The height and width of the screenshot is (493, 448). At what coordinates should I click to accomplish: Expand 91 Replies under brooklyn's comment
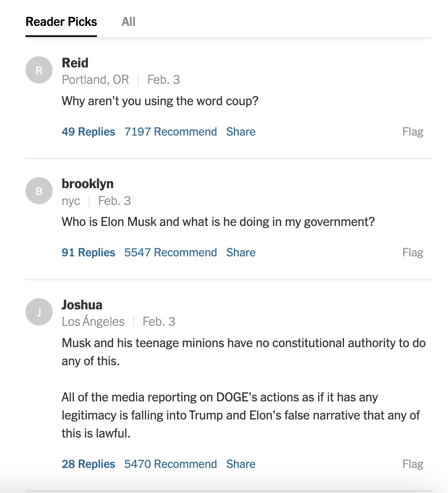click(88, 253)
